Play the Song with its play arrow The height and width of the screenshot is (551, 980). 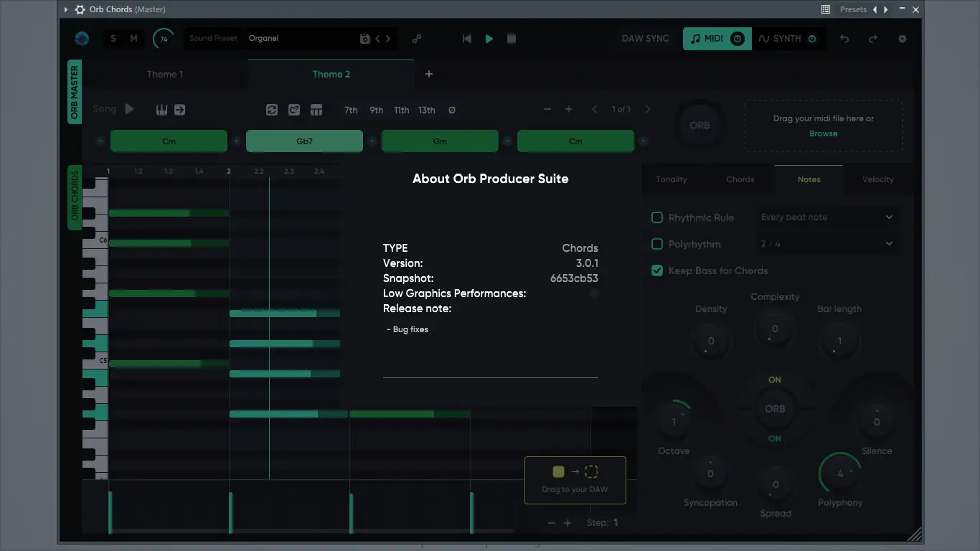(129, 109)
